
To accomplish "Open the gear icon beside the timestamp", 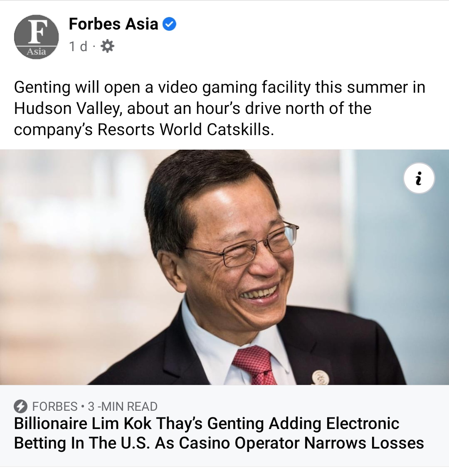I will pos(107,47).
